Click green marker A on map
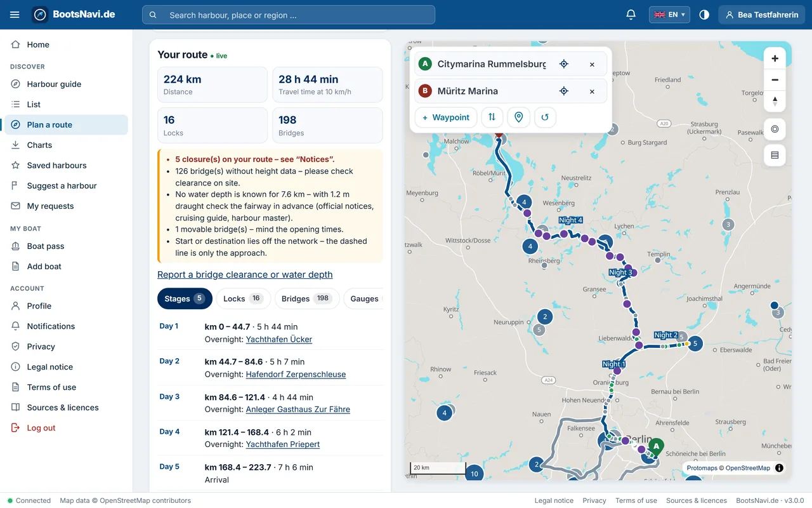Viewport: 812px width, 508px height. (x=657, y=446)
